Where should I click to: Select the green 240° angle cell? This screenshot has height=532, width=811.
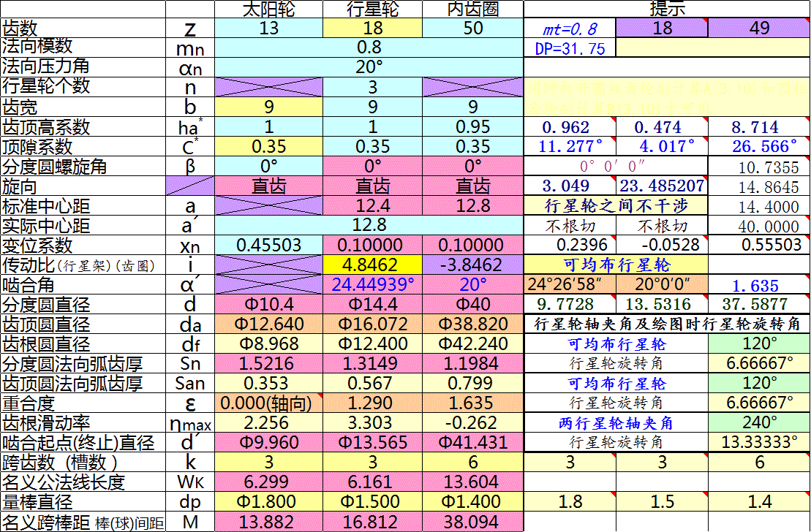tap(759, 422)
